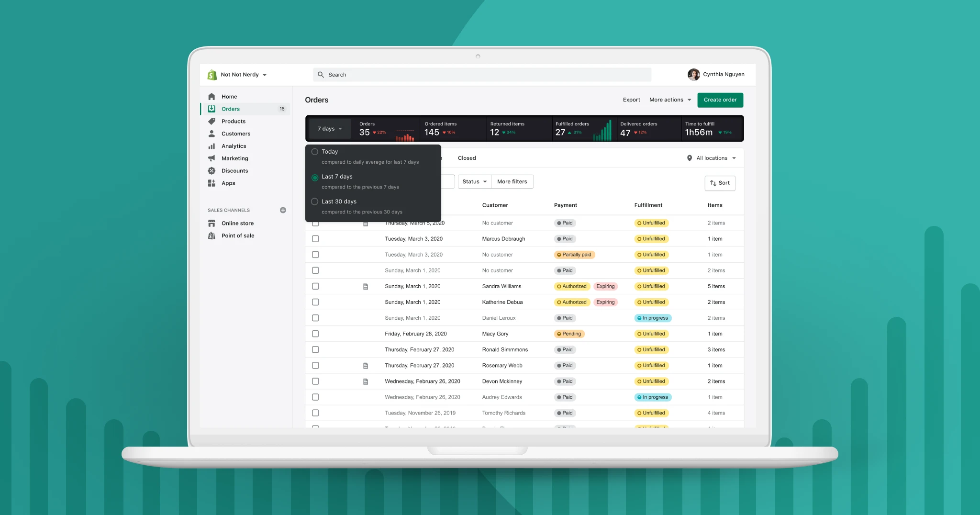Select the Marketing megaphone icon
The image size is (980, 515).
[x=212, y=158]
